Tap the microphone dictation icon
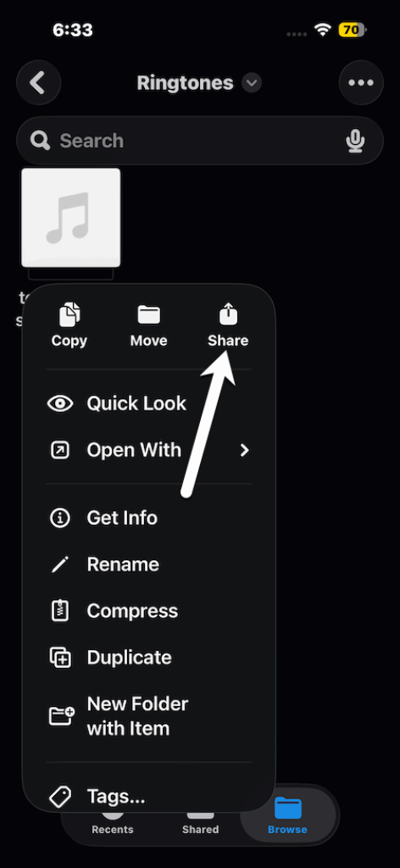Screen dimensions: 400x868 click(x=355, y=141)
